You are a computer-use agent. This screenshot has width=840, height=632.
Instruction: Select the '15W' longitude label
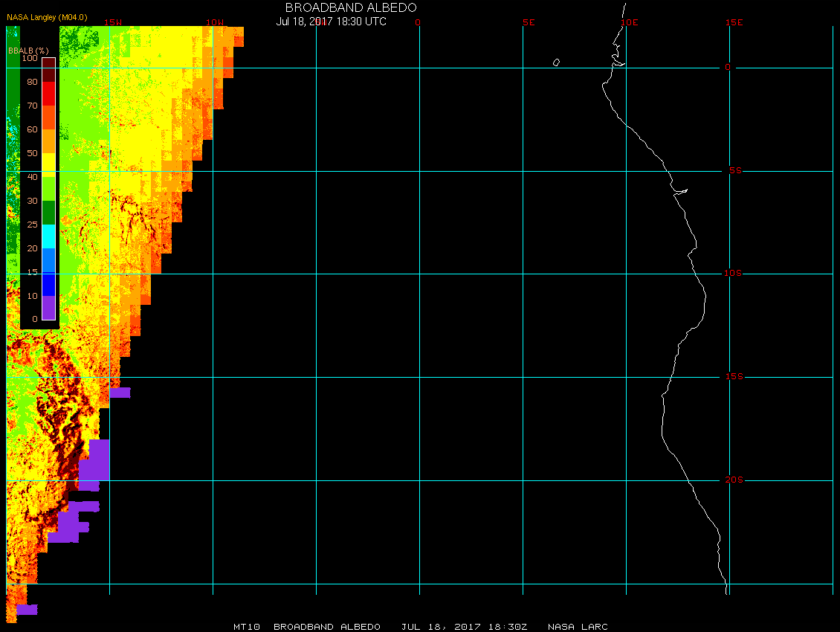pos(113,22)
